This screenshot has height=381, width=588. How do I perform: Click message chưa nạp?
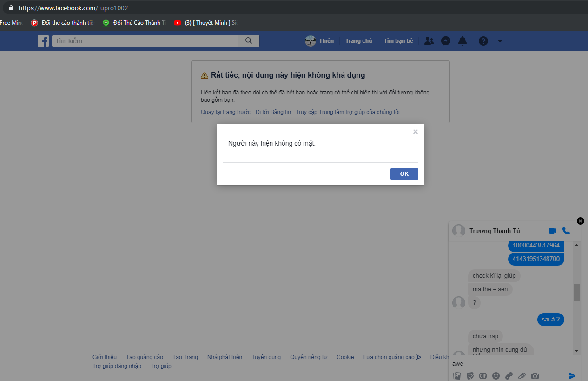coord(485,336)
